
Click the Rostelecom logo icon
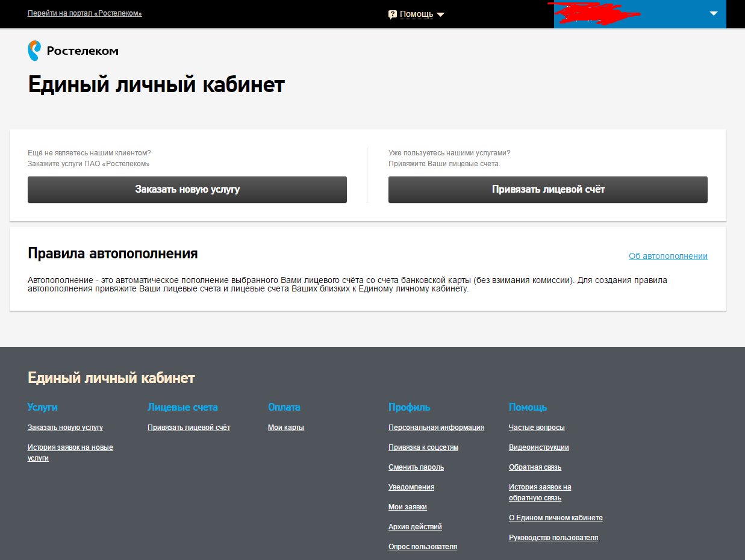click(x=35, y=51)
